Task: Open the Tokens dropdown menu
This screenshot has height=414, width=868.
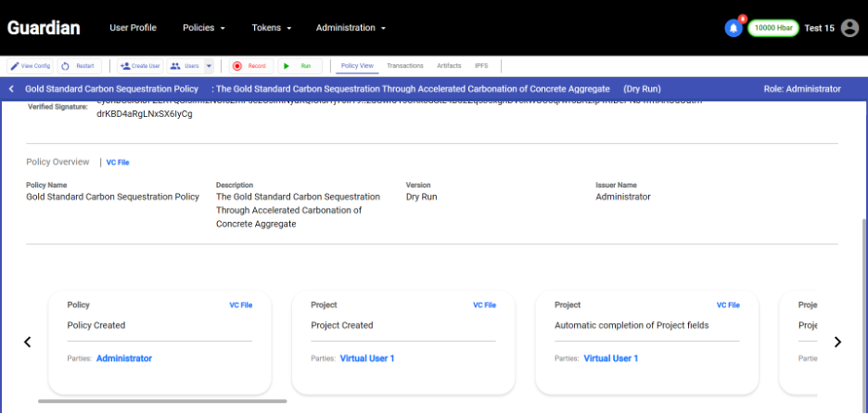Action: pos(272,28)
